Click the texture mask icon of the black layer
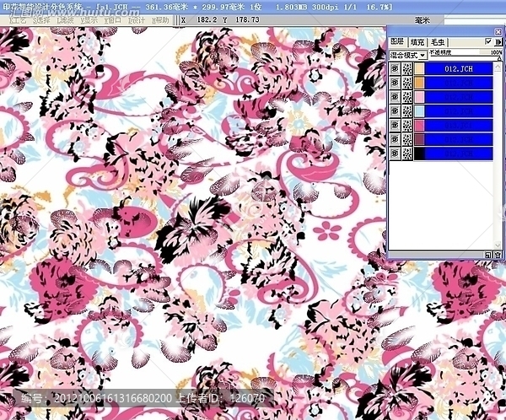The height and width of the screenshot is (420, 506). tap(407, 153)
